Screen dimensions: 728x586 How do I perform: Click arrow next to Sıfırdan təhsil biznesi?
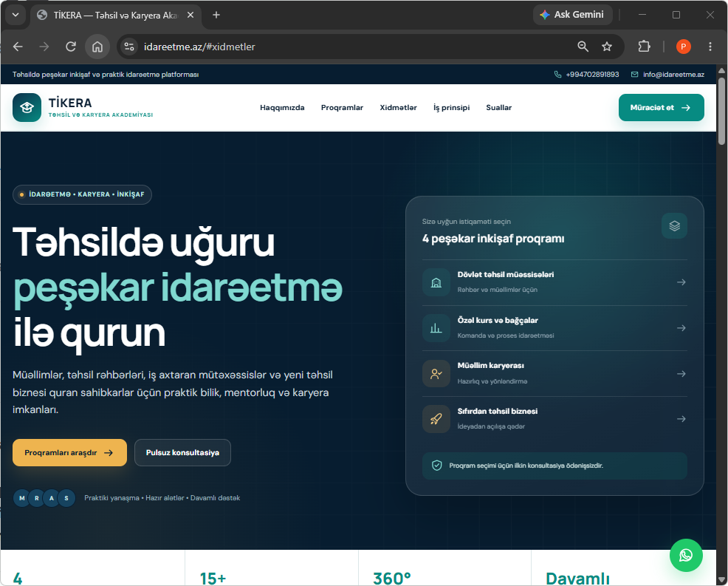point(681,419)
